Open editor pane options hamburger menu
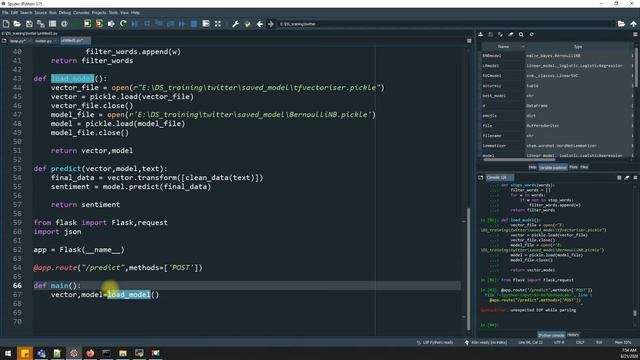640x360 pixels. click(469, 41)
